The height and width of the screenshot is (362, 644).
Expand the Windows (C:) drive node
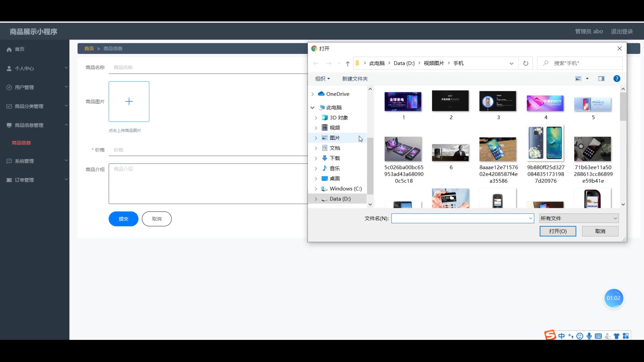pos(316,189)
